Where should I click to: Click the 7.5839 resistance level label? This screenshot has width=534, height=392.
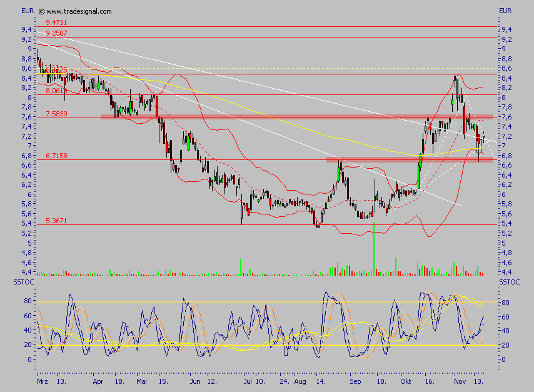[56, 114]
